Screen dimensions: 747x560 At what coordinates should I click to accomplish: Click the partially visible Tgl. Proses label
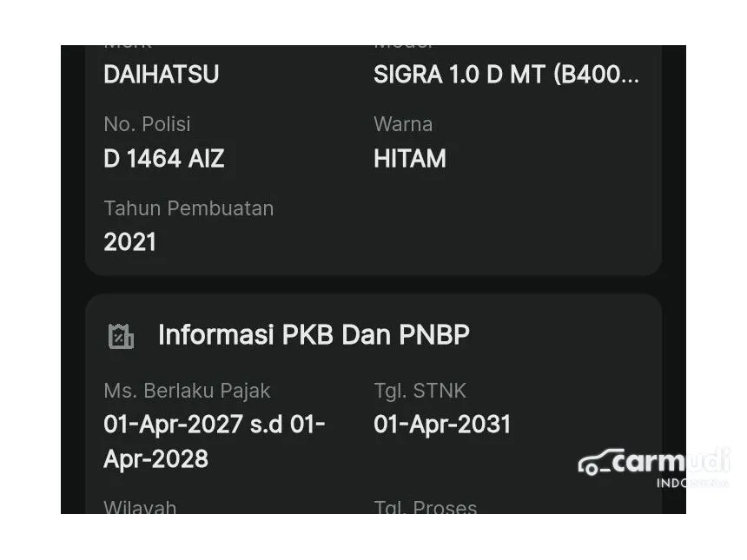tap(425, 507)
